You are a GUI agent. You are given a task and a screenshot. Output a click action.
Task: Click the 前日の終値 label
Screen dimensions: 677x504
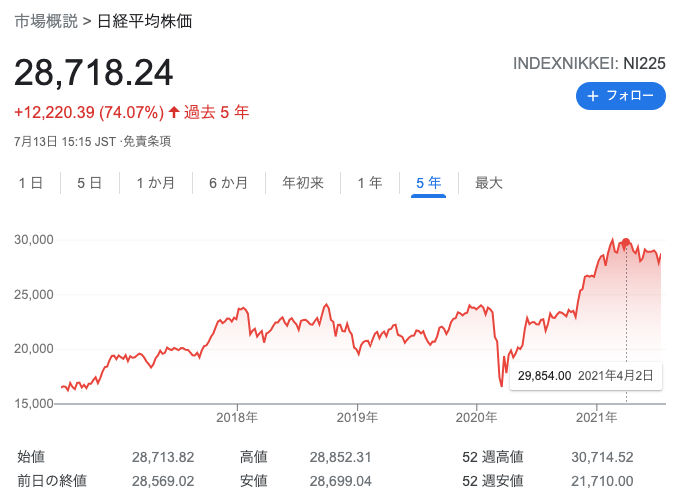click(52, 481)
